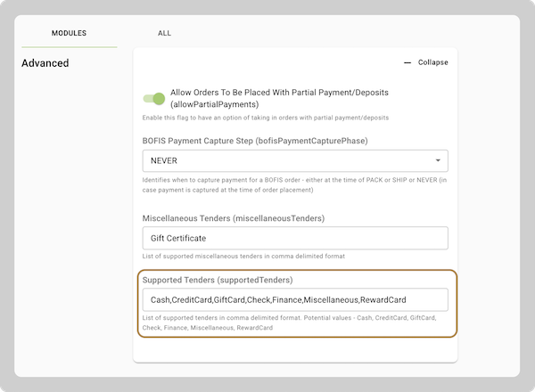Screen dimensions: 535x392
Task: Click the 'Potential values - Cash, CreditCard' hint text
Action: point(289,323)
